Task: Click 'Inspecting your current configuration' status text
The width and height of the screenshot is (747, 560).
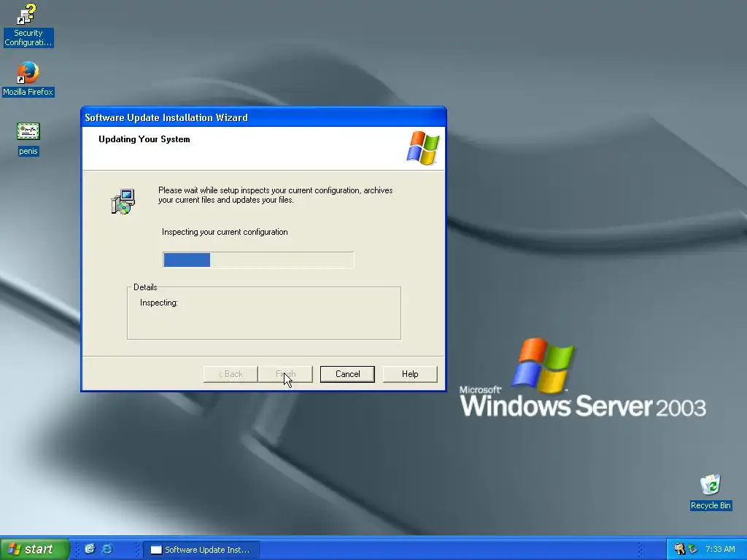Action: click(225, 232)
